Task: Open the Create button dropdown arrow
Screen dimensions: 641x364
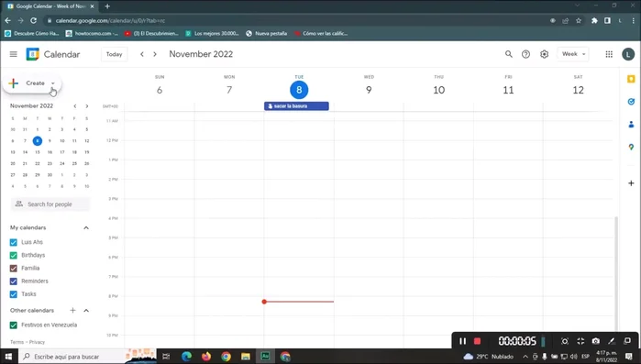Action: click(x=53, y=83)
